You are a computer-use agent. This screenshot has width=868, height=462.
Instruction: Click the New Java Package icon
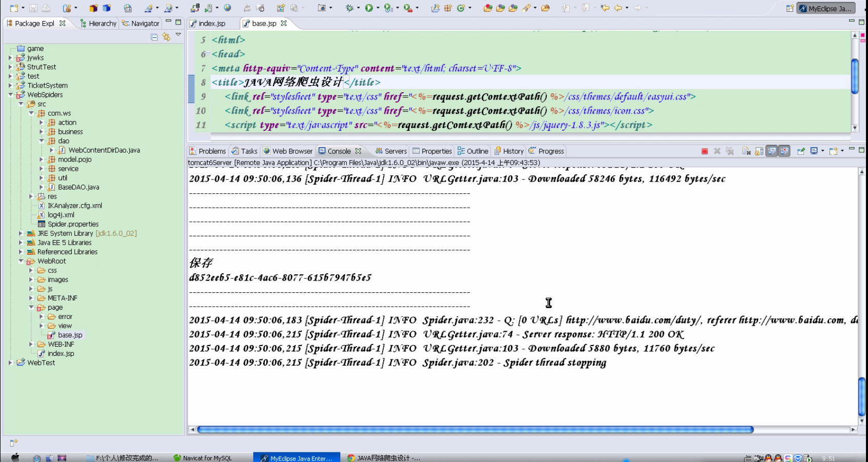coord(448,8)
